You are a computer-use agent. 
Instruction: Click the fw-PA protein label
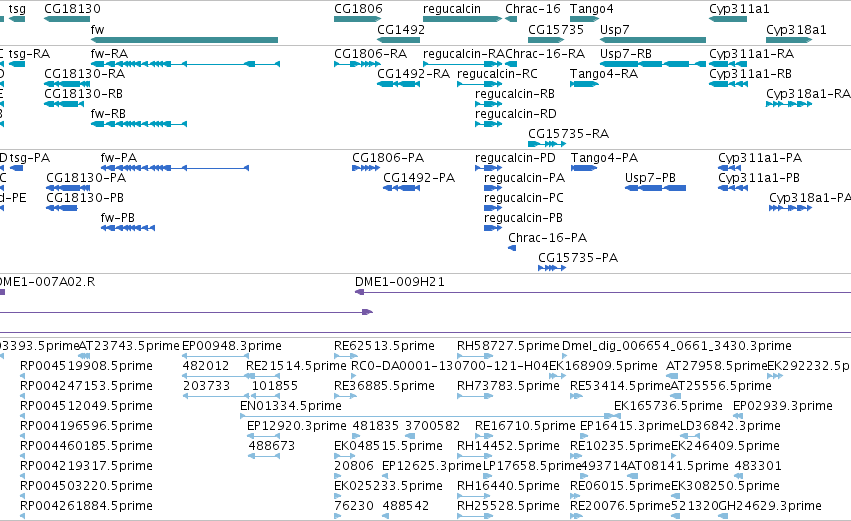pyautogui.click(x=119, y=158)
